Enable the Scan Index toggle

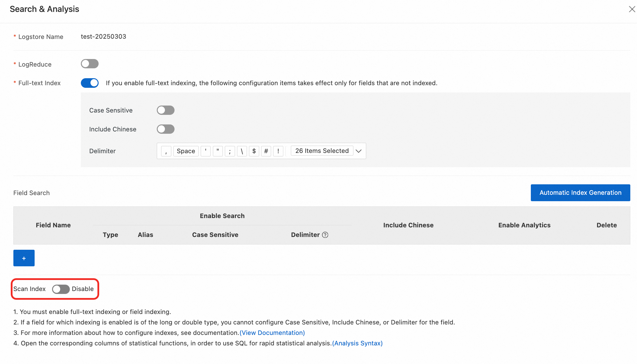point(61,289)
